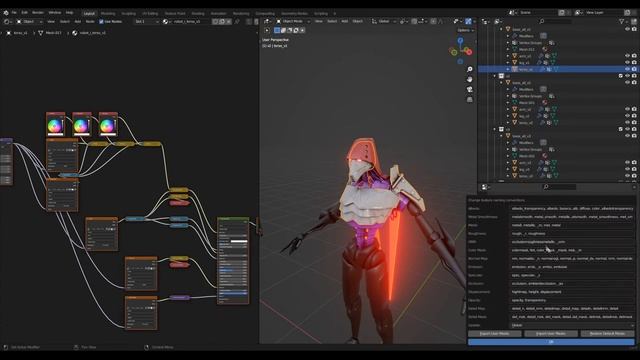The image size is (640, 360).
Task: Duplicate material with the new-material icon
Action: [x=222, y=21]
